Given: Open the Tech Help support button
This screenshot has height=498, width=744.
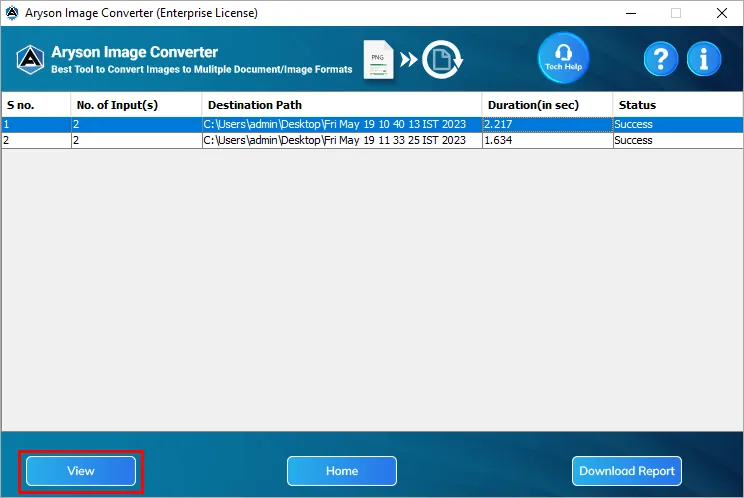Looking at the screenshot, I should 563,58.
